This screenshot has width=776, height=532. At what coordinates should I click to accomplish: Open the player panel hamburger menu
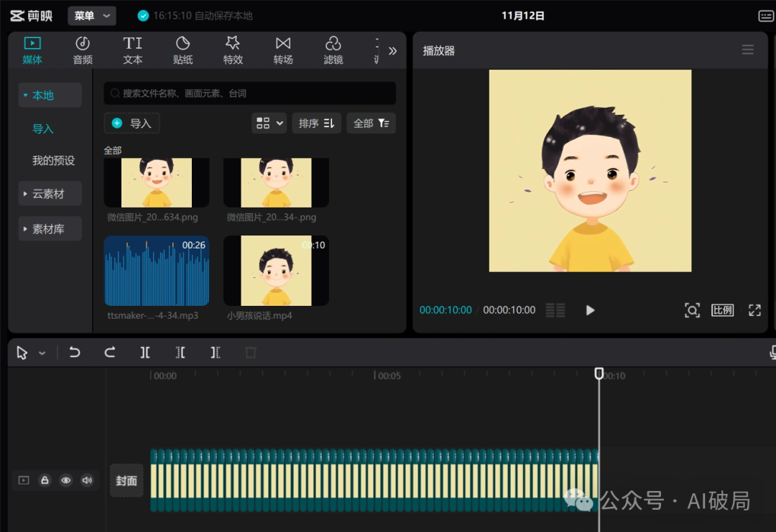(x=748, y=50)
